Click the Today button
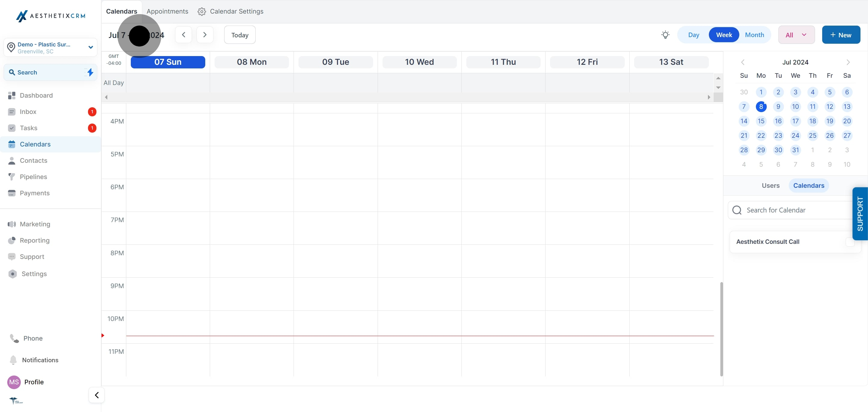This screenshot has height=412, width=868. coord(240,35)
